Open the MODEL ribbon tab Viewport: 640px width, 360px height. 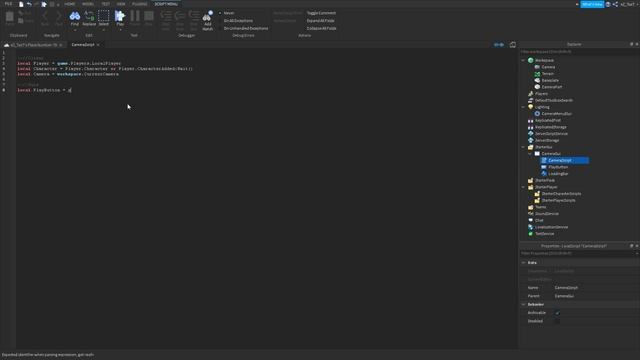tap(88, 4)
